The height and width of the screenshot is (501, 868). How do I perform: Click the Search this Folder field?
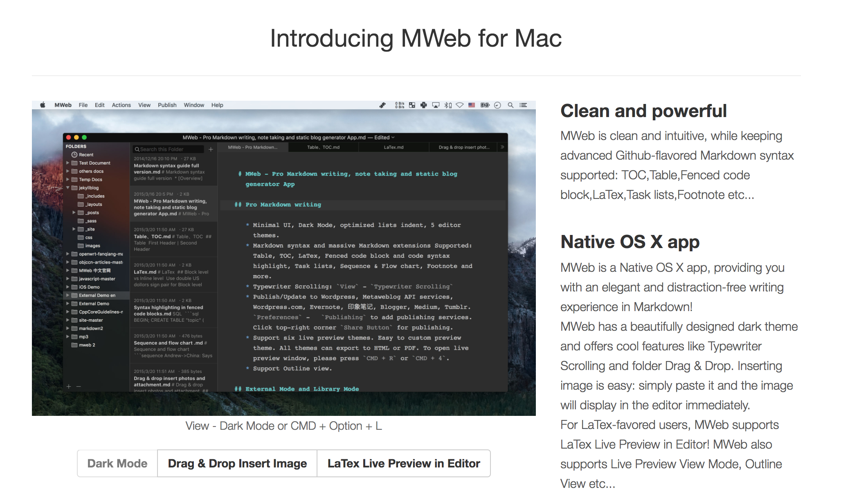click(168, 149)
